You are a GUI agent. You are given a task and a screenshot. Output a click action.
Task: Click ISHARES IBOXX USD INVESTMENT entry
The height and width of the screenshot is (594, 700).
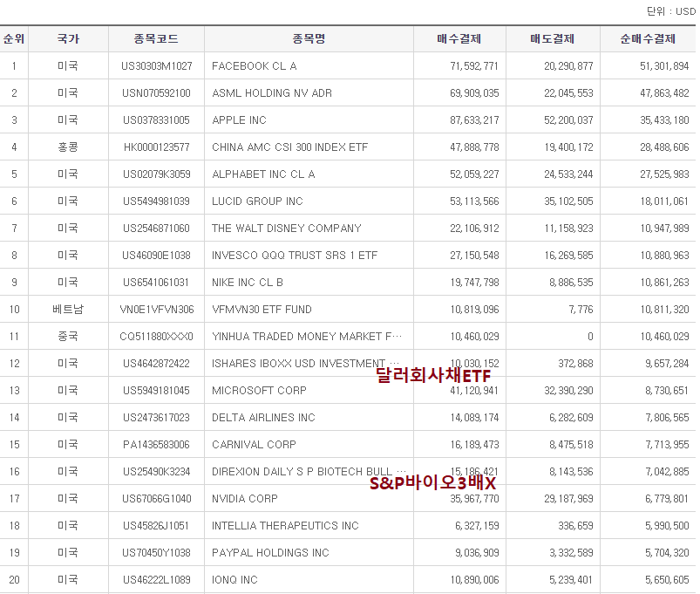[305, 363]
